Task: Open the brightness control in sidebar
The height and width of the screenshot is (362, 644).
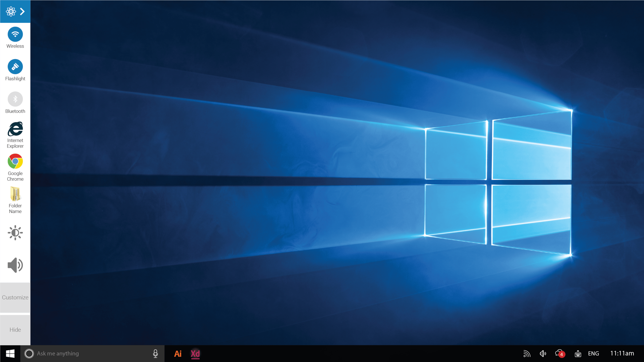Action: coord(15,233)
